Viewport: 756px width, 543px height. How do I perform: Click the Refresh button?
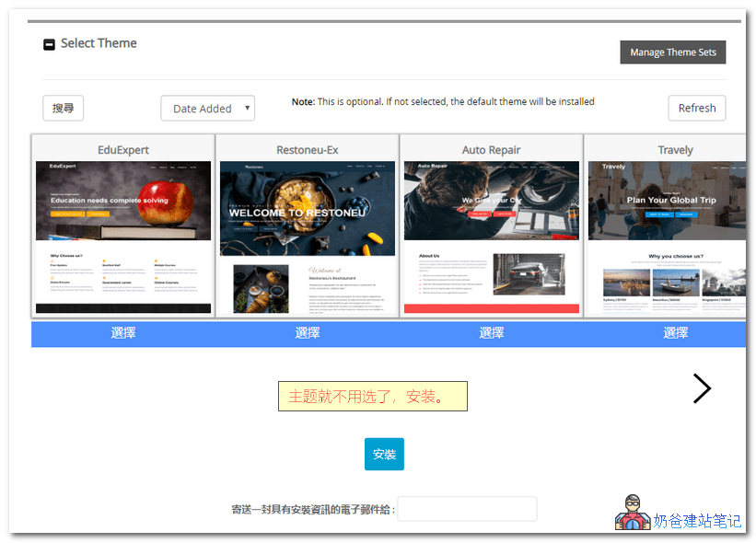(x=696, y=108)
